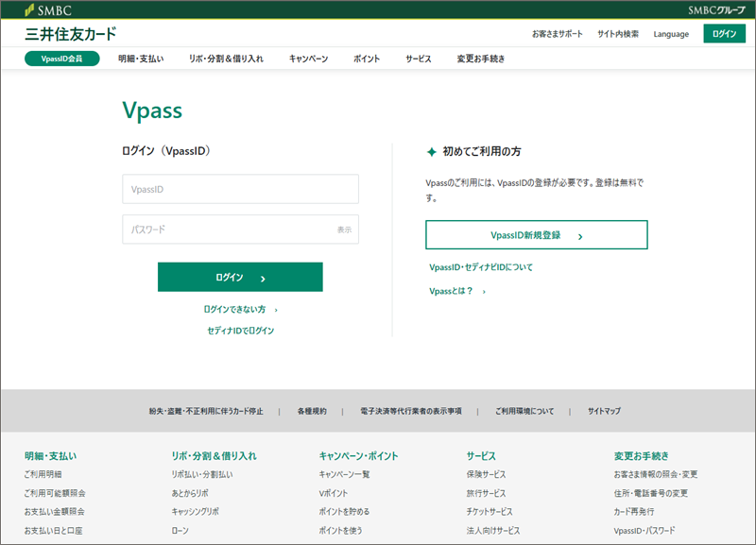756x545 pixels.
Task: Click the 三井住友カード logo
Action: pos(71,34)
